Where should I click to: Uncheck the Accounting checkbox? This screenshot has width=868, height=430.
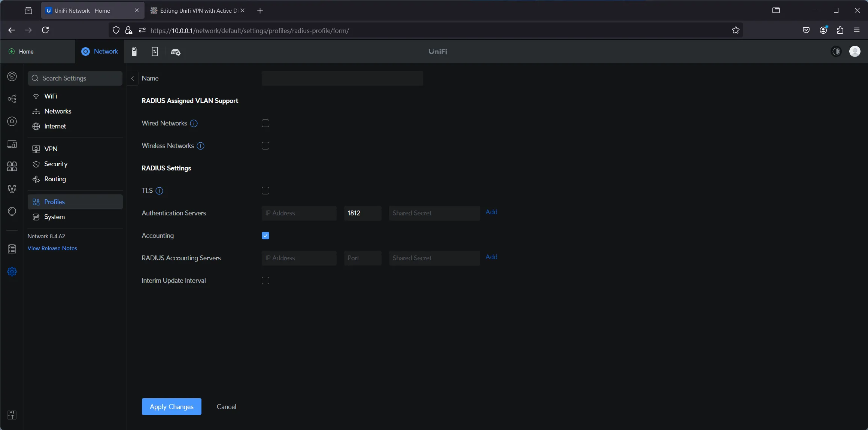(265, 236)
